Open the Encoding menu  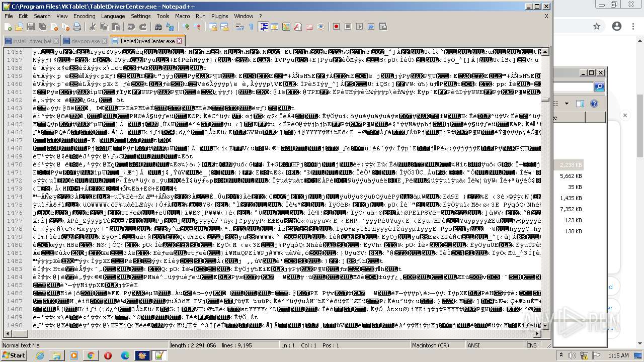pos(84,16)
